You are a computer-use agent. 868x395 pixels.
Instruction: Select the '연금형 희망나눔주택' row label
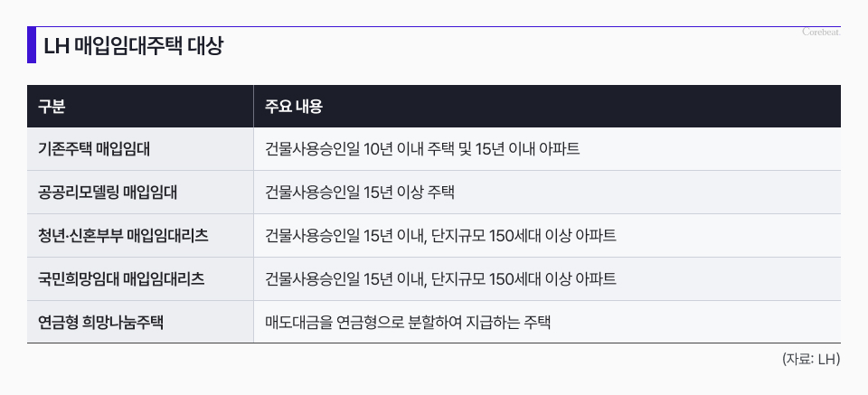[x=100, y=323]
